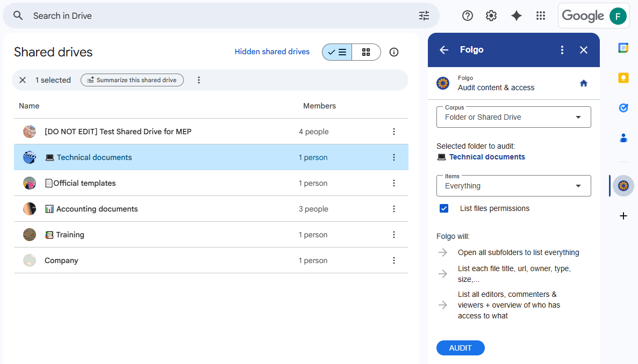Open Contacts in side panel
Screen dimensions: 638x364
pyautogui.click(x=623, y=138)
